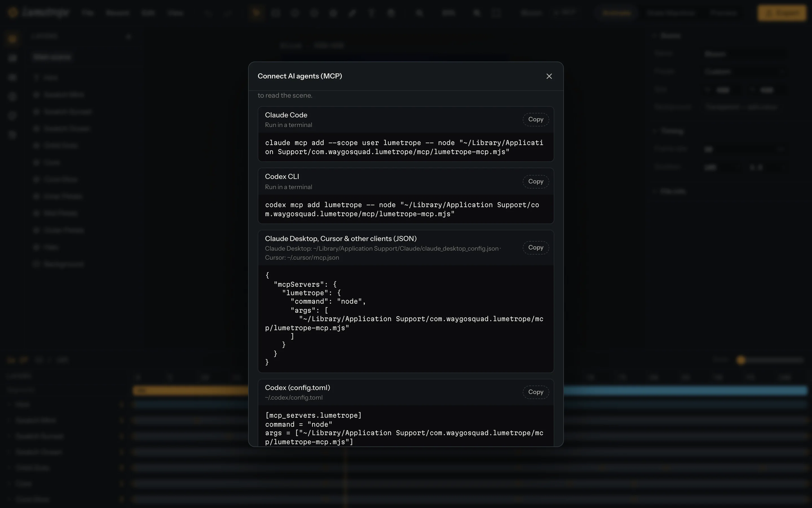
Task: Click the 'Cursor: ~/.cursor/mcp.json' path text
Action: pos(302,258)
